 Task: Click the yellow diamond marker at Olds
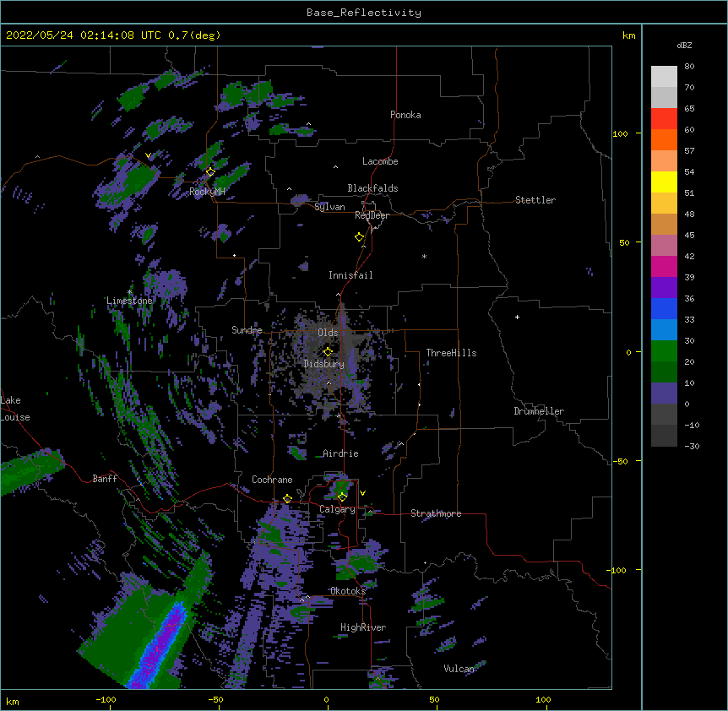pos(328,351)
